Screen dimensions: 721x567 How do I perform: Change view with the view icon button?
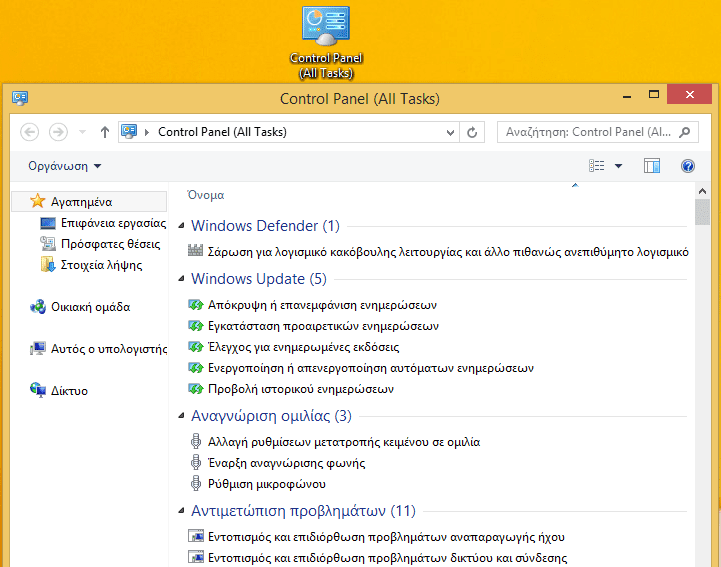597,166
